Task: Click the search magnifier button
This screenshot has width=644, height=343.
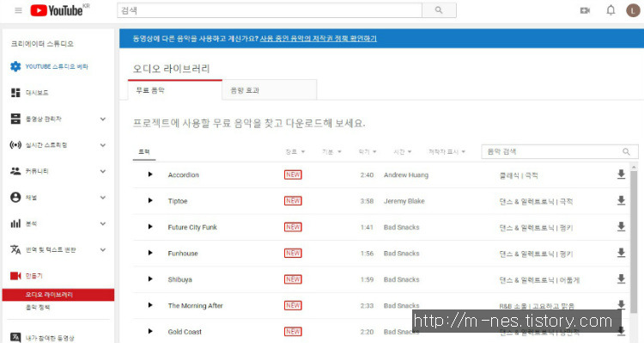Action: coord(439,10)
